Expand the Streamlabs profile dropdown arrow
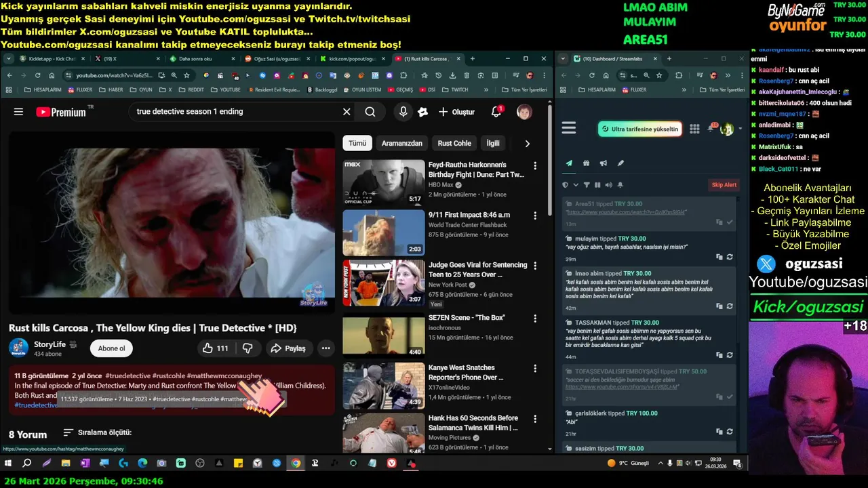The height and width of the screenshot is (488, 868). (740, 129)
